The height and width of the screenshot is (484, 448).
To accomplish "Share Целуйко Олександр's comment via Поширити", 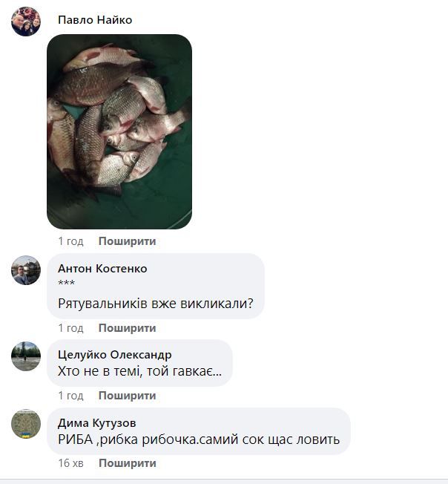I will click(x=128, y=396).
